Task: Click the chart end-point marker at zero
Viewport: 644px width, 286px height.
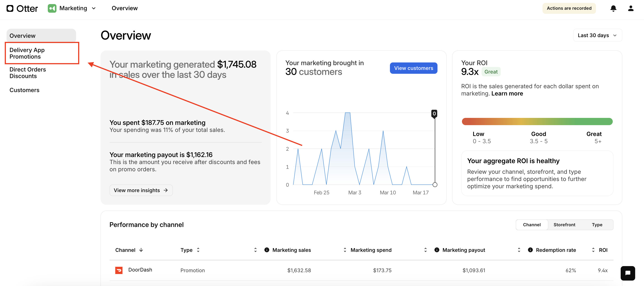Action: point(435,185)
